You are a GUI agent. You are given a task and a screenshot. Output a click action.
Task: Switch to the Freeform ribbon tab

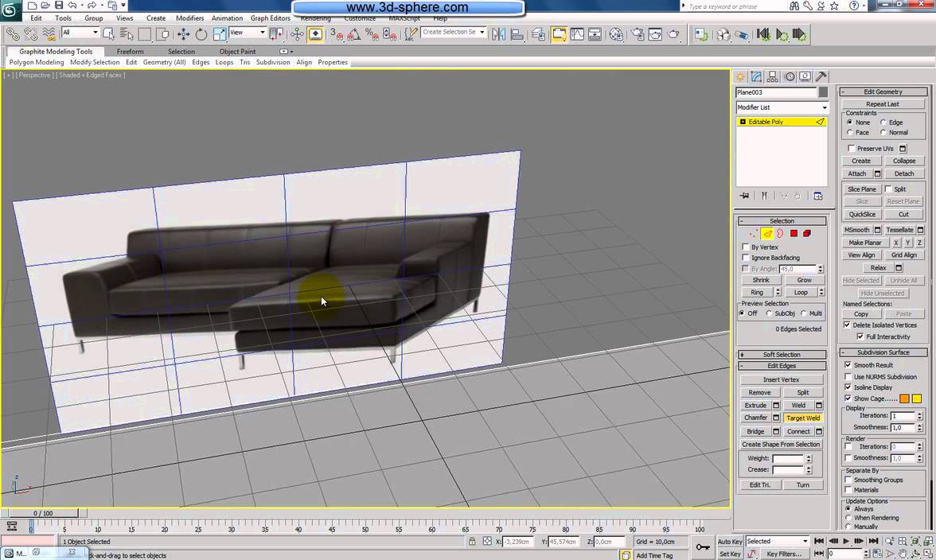(x=131, y=51)
